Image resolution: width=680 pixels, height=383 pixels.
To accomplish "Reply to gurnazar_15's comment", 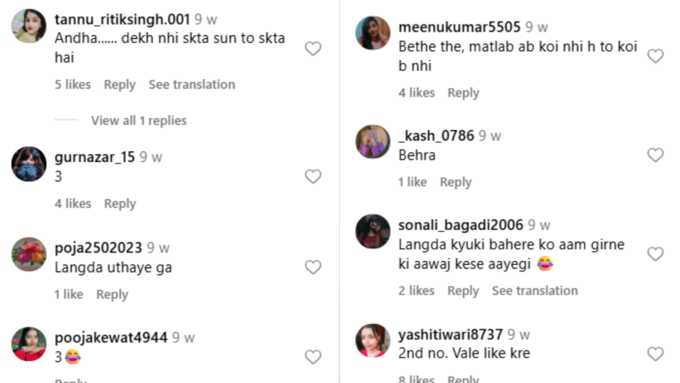I will coord(120,204).
